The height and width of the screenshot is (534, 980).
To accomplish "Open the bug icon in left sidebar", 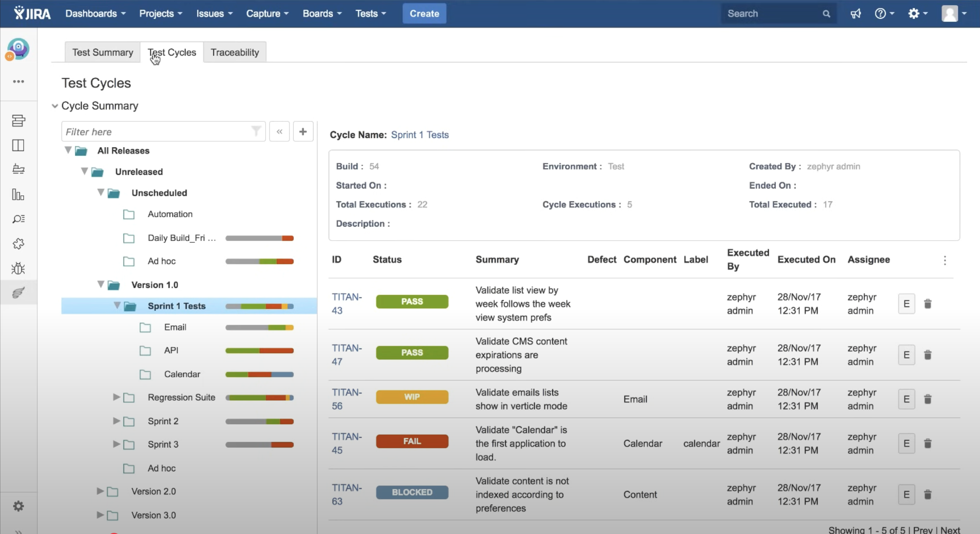I will (x=18, y=268).
